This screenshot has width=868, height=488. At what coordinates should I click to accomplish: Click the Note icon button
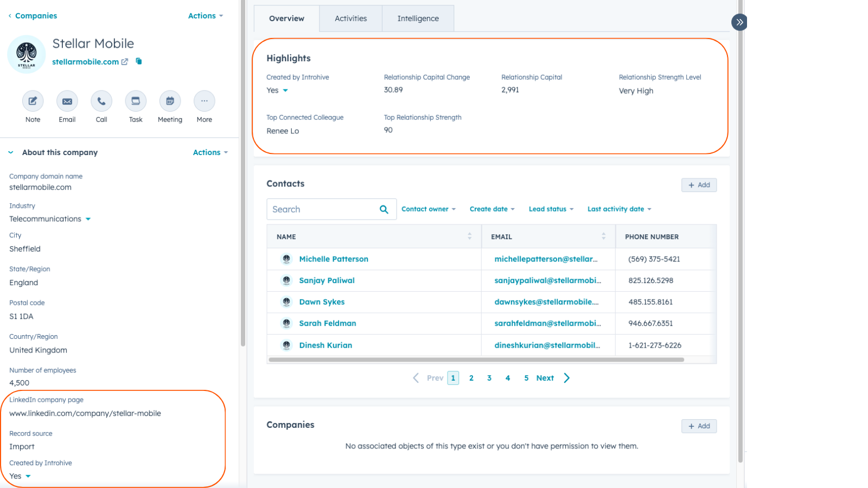click(33, 101)
